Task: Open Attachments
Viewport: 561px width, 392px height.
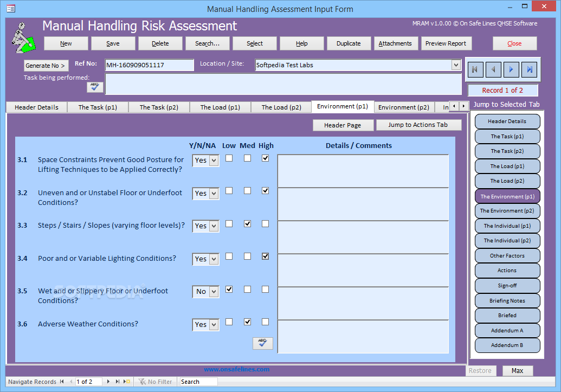Action: tap(395, 43)
